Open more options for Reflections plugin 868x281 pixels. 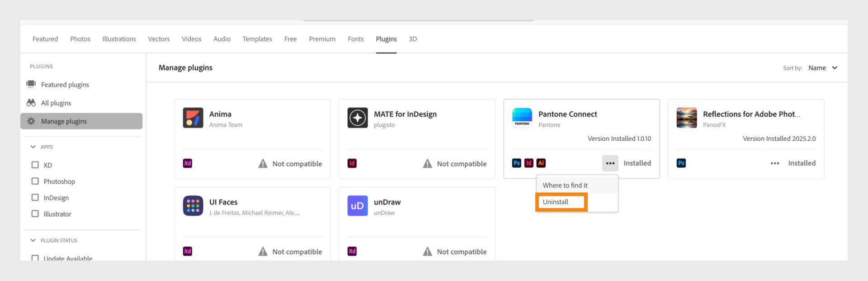click(775, 163)
